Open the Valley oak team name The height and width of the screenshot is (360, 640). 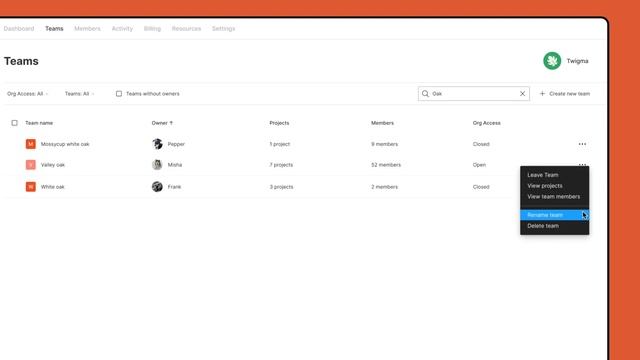click(53, 164)
